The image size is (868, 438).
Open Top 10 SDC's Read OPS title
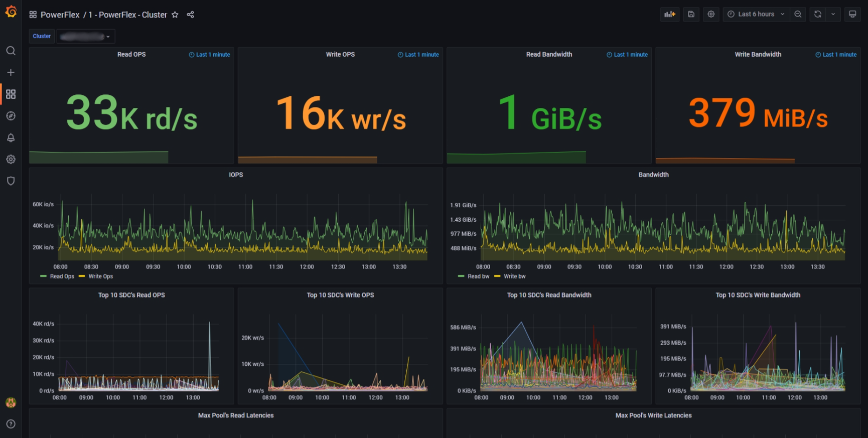point(131,295)
